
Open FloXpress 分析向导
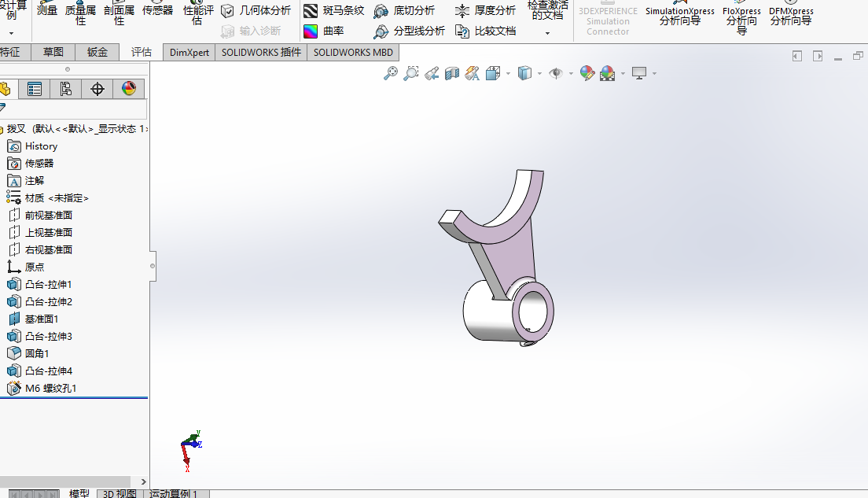(741, 20)
